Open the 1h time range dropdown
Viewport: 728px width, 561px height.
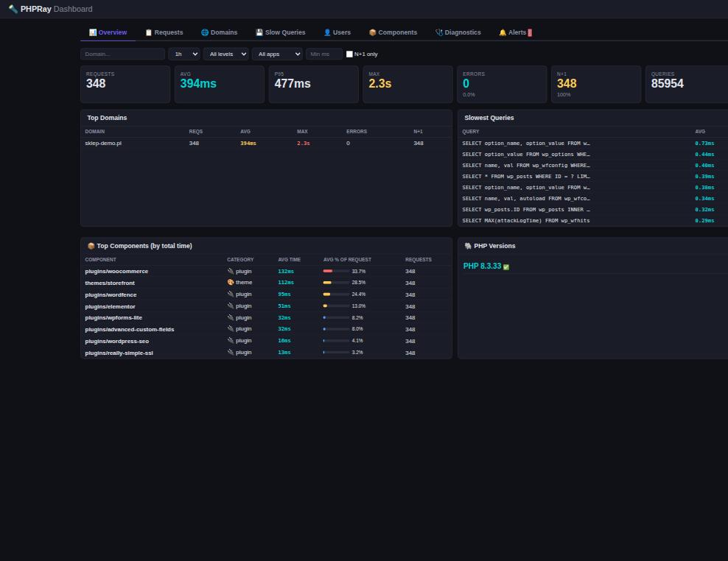point(184,54)
